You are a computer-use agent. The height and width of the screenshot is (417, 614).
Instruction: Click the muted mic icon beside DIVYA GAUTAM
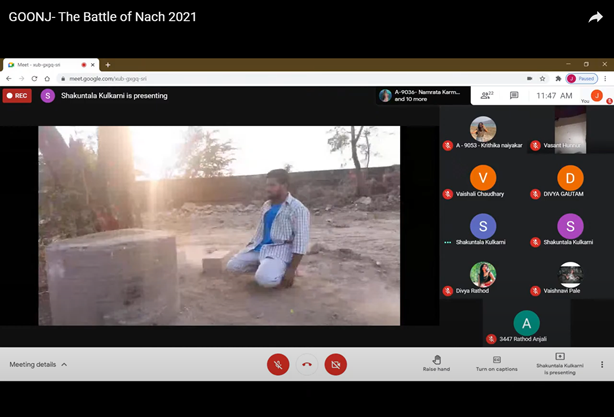tap(535, 194)
